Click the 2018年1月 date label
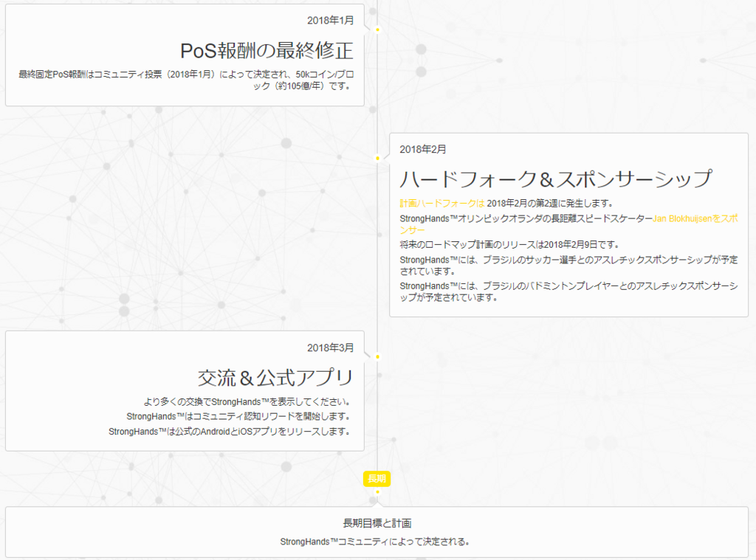 pyautogui.click(x=329, y=21)
